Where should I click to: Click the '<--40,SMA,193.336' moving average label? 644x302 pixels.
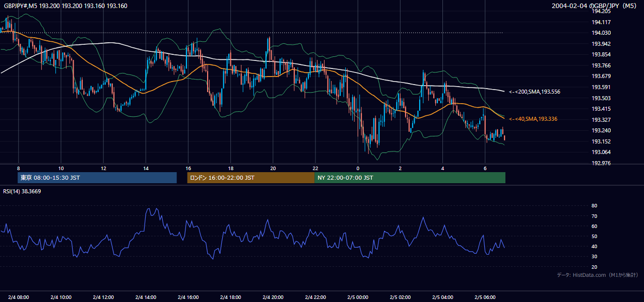pos(533,119)
